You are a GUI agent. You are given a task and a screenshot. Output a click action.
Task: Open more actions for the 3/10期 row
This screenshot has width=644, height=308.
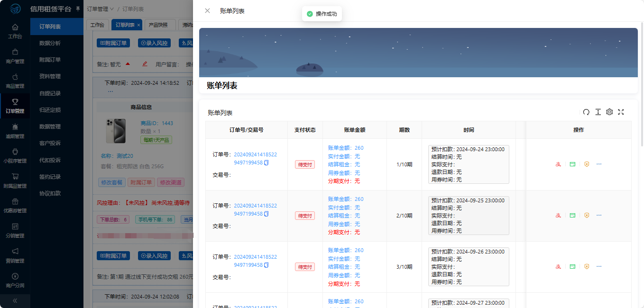pyautogui.click(x=599, y=266)
